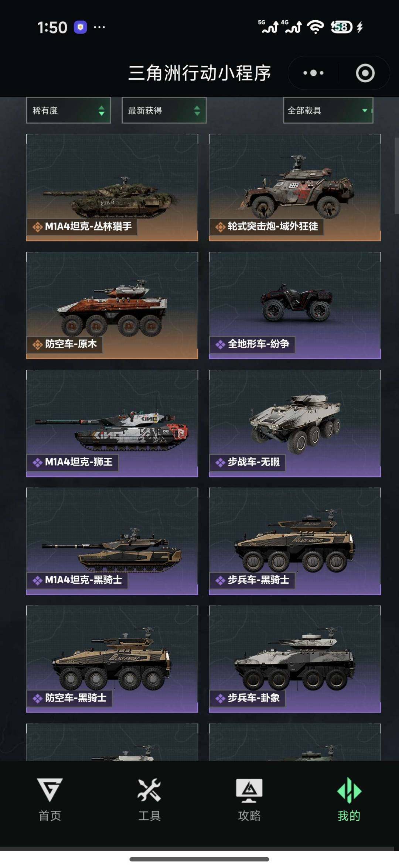Viewport: 399px width, 868px height.
Task: Select the 我的 profile tab icon
Action: tap(349, 791)
